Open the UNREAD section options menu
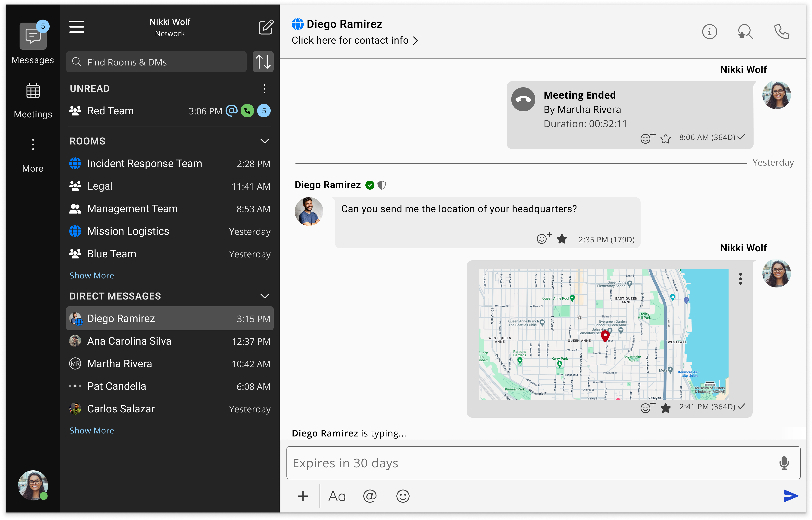Viewport: 812px width, 520px height. 264,89
